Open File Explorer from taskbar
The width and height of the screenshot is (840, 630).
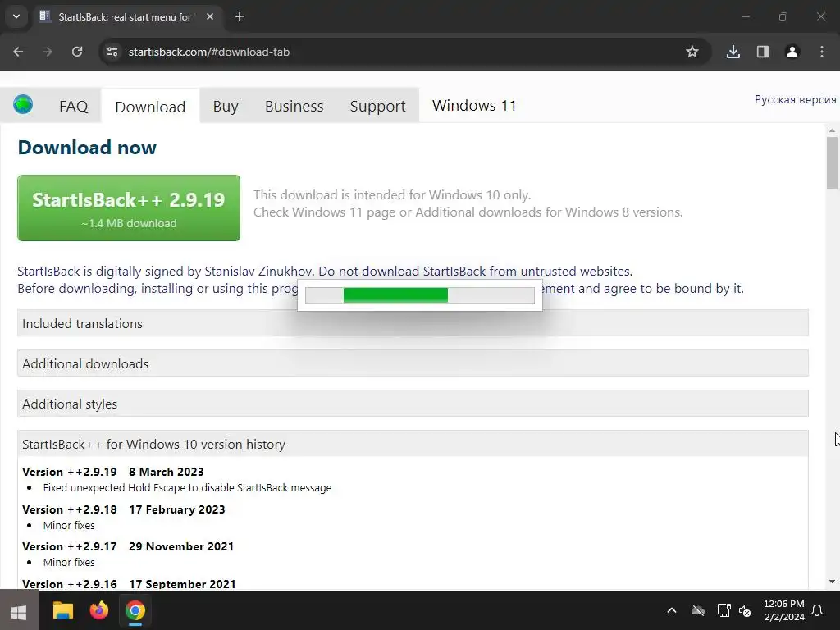62,610
